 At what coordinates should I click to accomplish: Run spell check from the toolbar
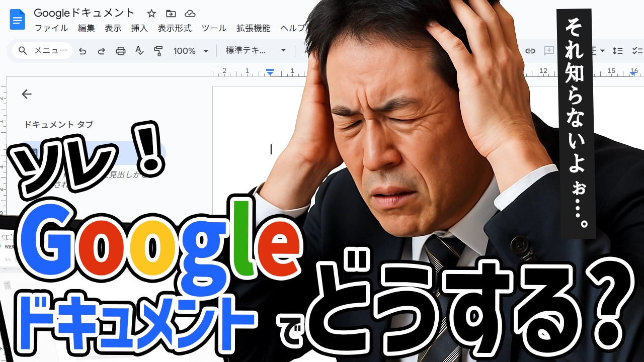[139, 51]
